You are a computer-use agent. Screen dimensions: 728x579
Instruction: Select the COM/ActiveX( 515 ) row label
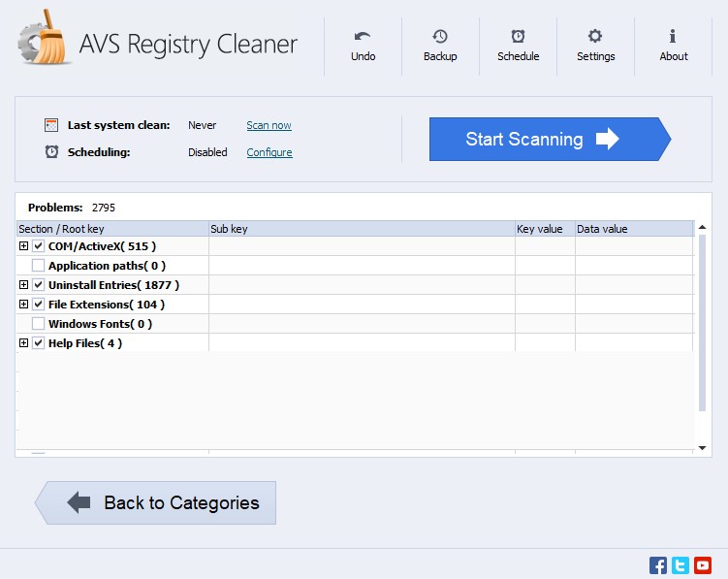point(102,246)
